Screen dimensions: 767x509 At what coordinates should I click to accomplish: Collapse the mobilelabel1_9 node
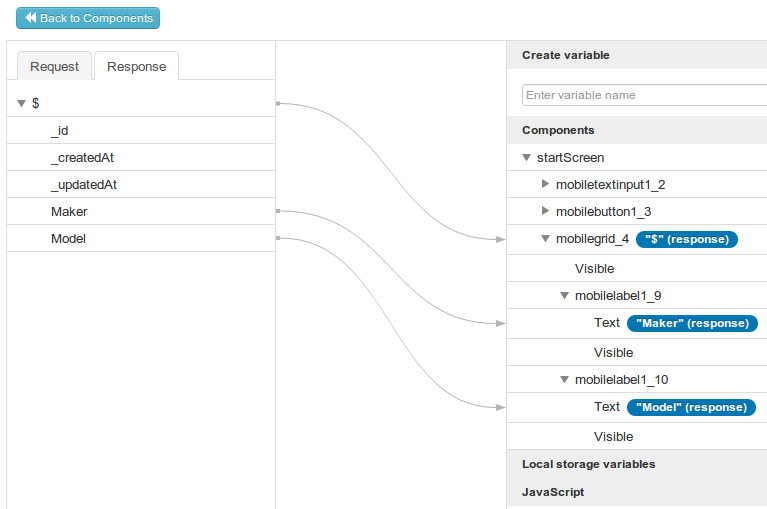click(x=565, y=296)
